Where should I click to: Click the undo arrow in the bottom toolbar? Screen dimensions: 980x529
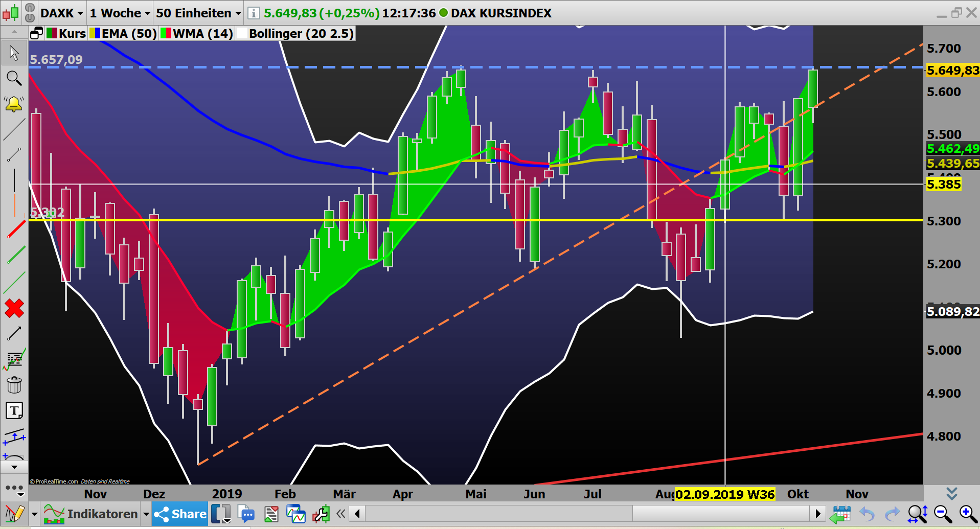pyautogui.click(x=867, y=514)
